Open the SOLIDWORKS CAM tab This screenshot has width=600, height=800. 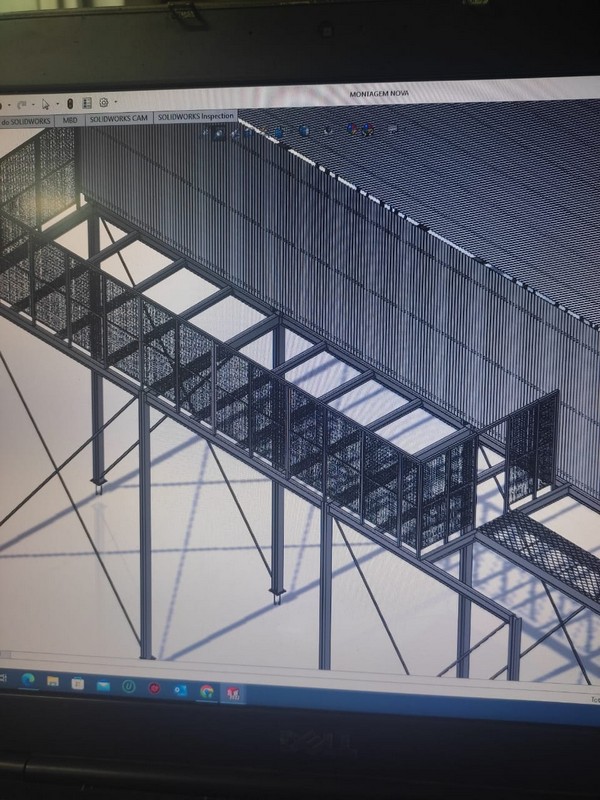(x=119, y=118)
